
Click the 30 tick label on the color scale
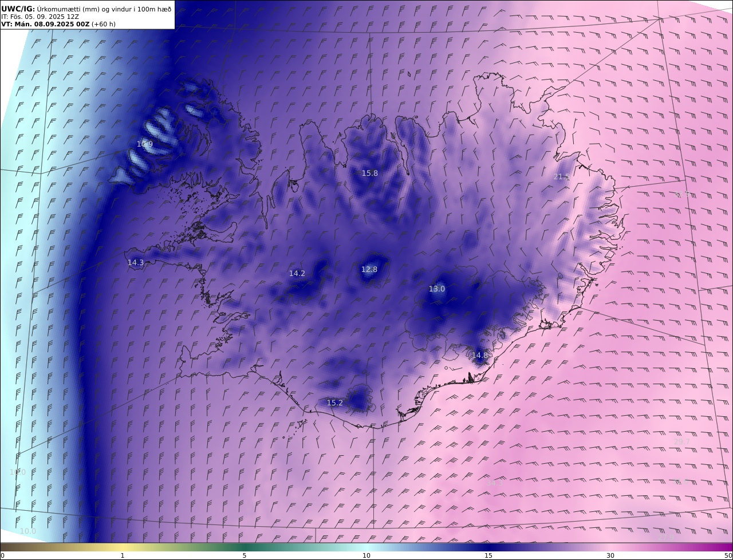click(x=610, y=555)
